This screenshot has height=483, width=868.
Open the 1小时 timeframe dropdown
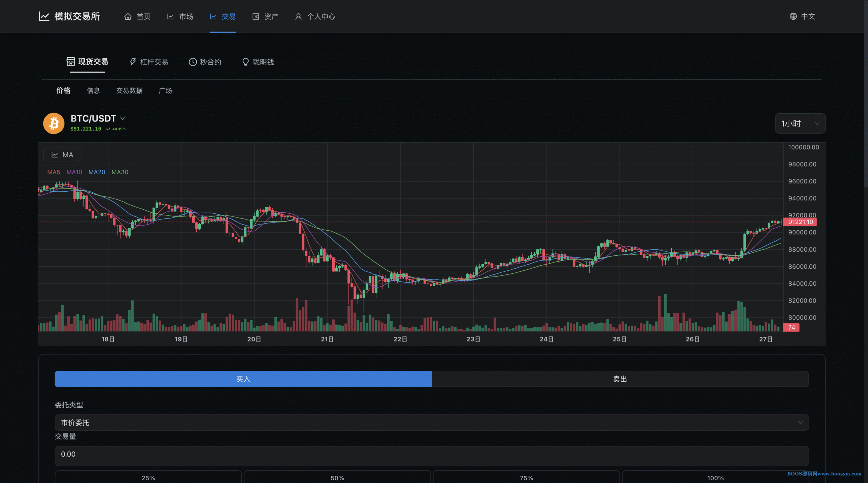(x=800, y=123)
